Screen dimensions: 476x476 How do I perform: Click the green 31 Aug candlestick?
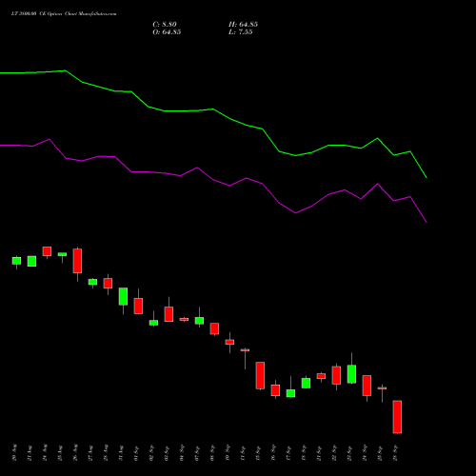point(123,297)
